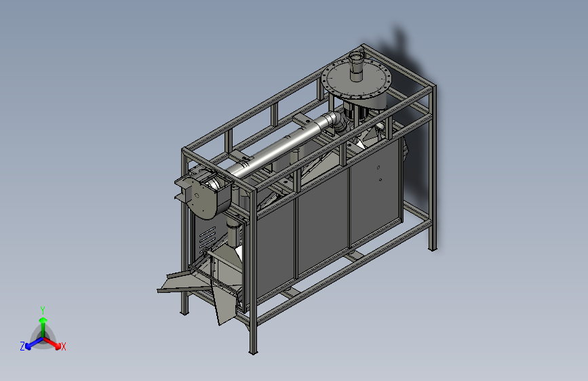This screenshot has width=588, height=381.
Task: Select the short vertical pipe on the flange
Action: tap(357, 66)
